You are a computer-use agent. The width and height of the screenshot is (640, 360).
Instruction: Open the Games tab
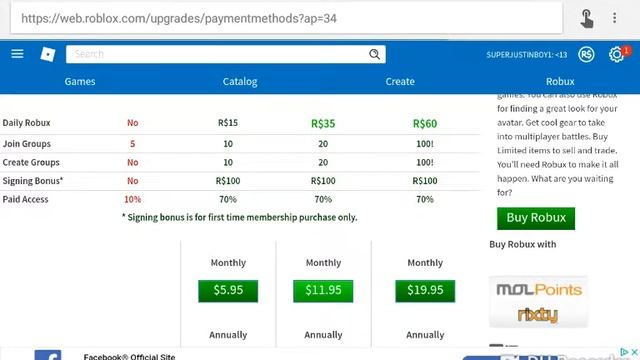(x=80, y=81)
